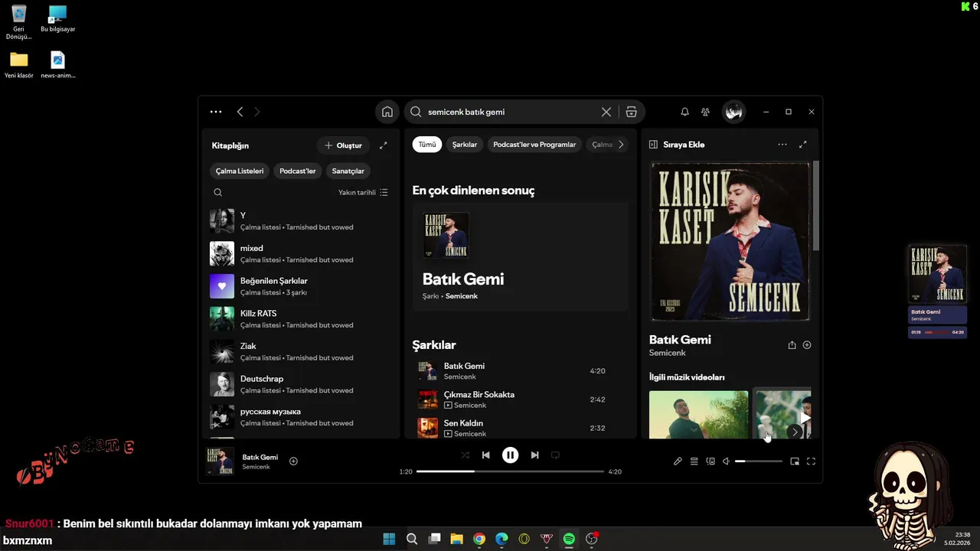
Task: Search within Kitaplığın library
Action: (217, 193)
